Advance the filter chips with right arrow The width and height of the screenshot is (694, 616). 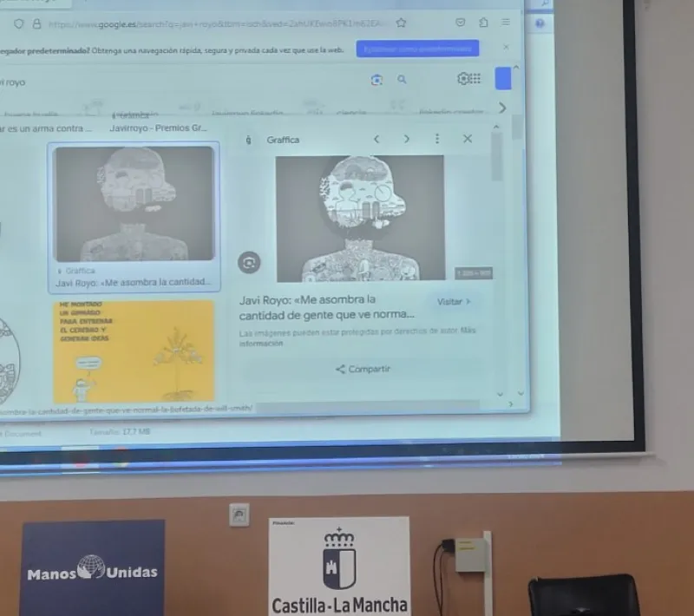[502, 108]
